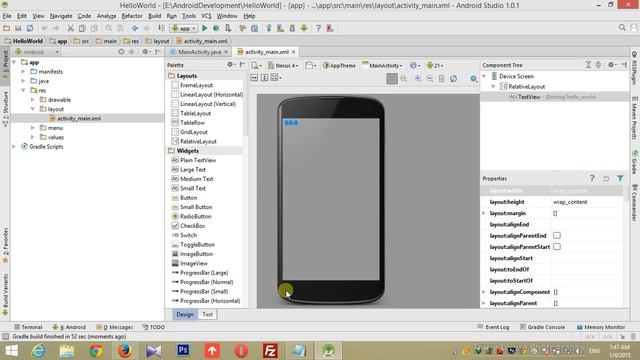Expand the Gradle Scripts node
Image resolution: width=640 pixels, height=360 pixels.
click(x=14, y=147)
